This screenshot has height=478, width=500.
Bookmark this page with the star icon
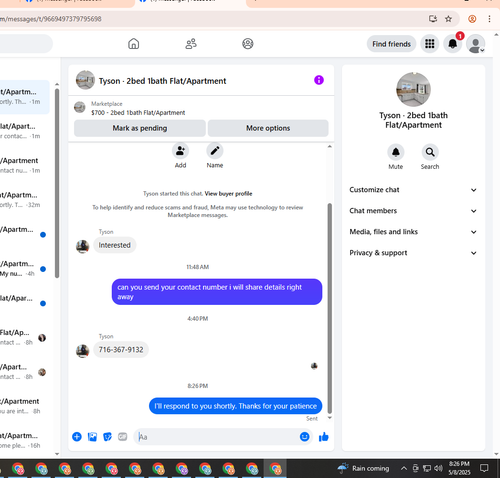pyautogui.click(x=448, y=19)
